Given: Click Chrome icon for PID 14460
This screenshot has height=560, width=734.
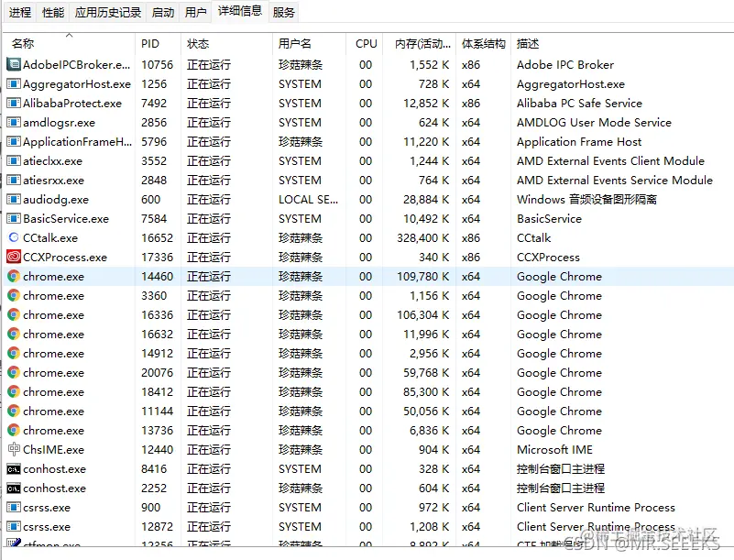Looking at the screenshot, I should (14, 276).
